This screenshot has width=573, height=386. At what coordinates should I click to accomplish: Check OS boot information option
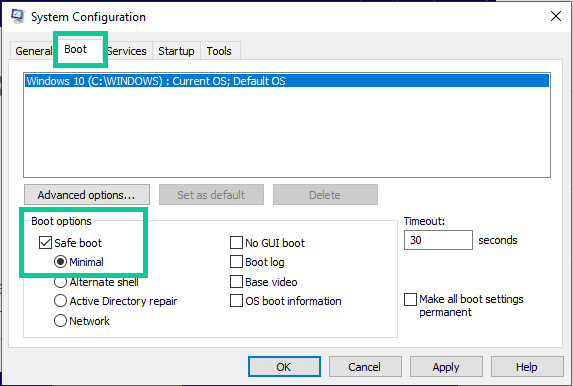click(236, 301)
